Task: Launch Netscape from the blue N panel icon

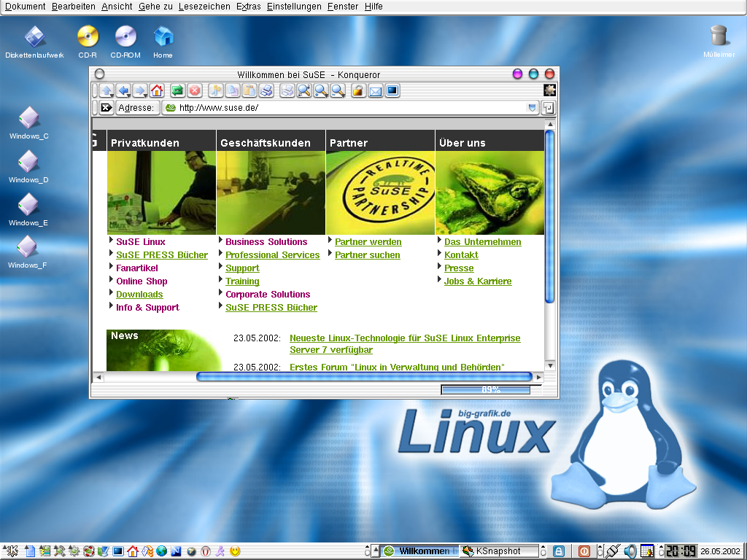Action: (x=177, y=551)
